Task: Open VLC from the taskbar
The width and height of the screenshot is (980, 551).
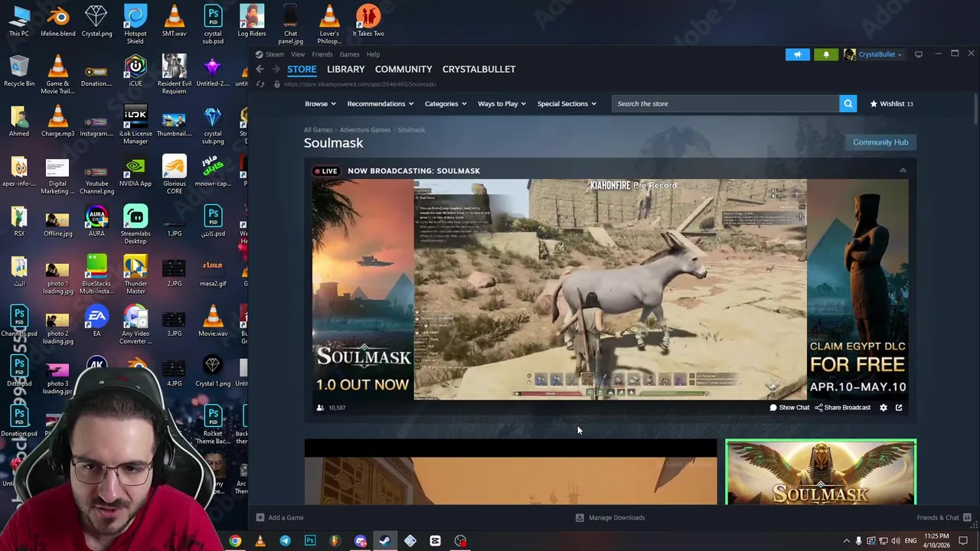Action: point(260,541)
